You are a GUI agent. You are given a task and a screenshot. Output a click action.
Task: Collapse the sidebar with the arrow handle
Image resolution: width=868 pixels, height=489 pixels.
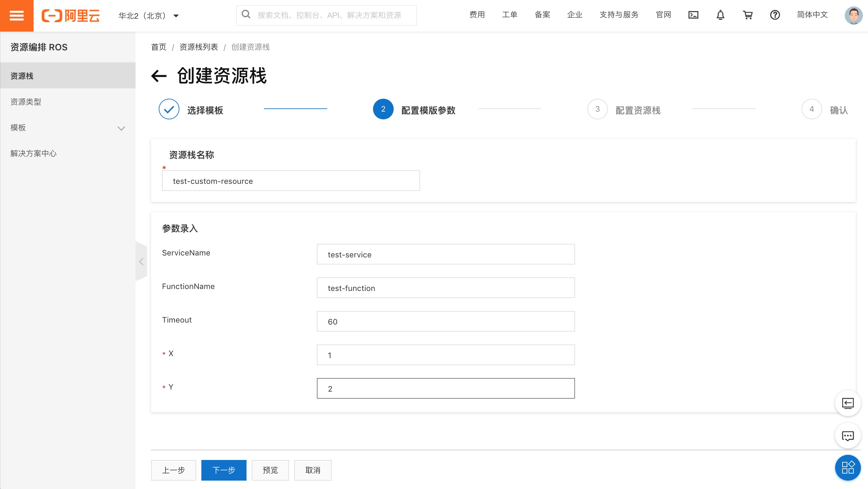(141, 262)
